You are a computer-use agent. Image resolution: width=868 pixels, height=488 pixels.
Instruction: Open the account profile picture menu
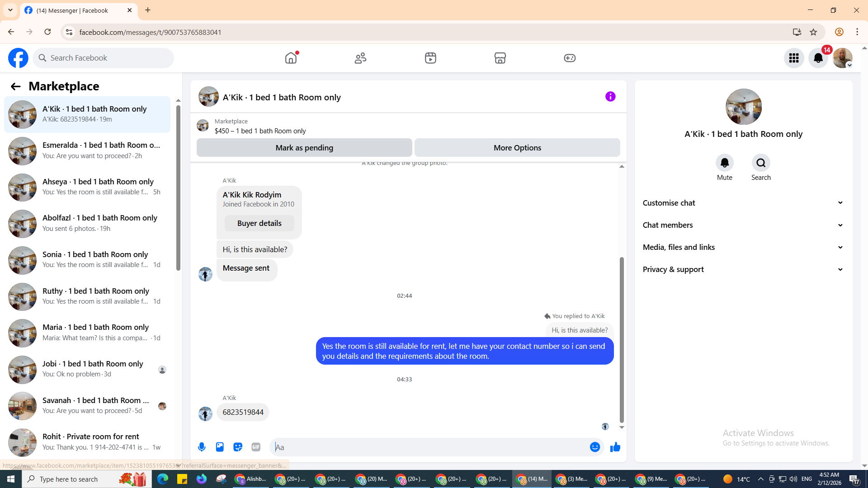(843, 58)
